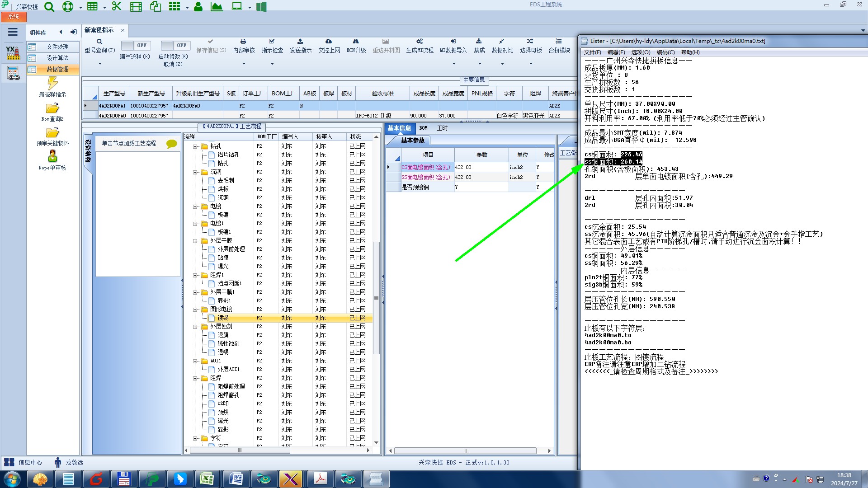868x488 pixels.
Task: Click 数据对比 toolbar button
Action: point(502,46)
